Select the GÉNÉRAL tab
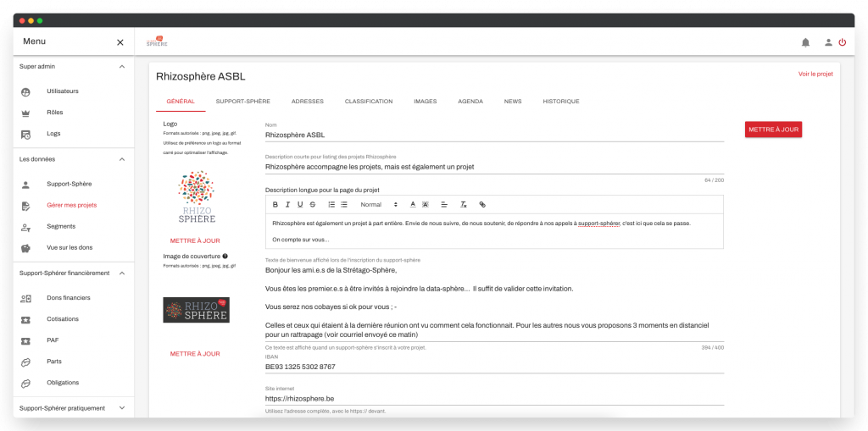Screen dimensions: 868x431 click(181, 102)
